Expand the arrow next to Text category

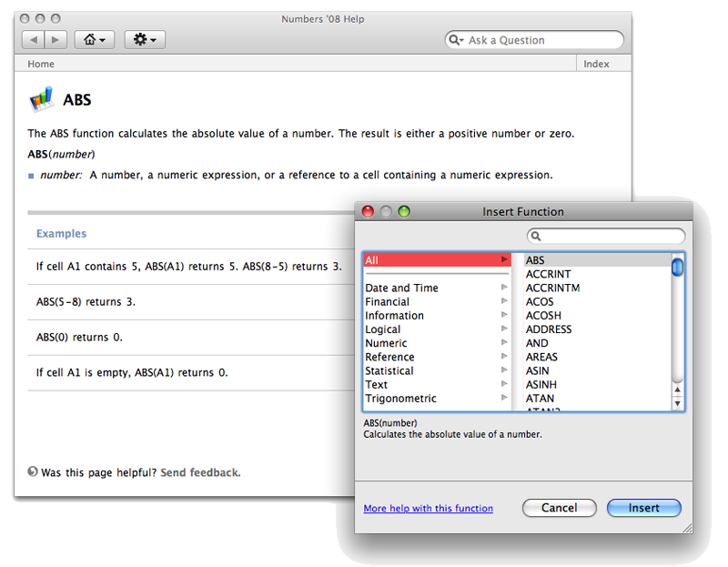click(x=504, y=384)
